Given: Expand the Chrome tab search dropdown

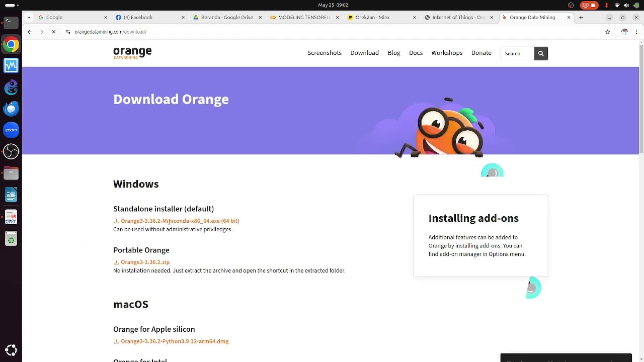Looking at the screenshot, I should pos(29,17).
